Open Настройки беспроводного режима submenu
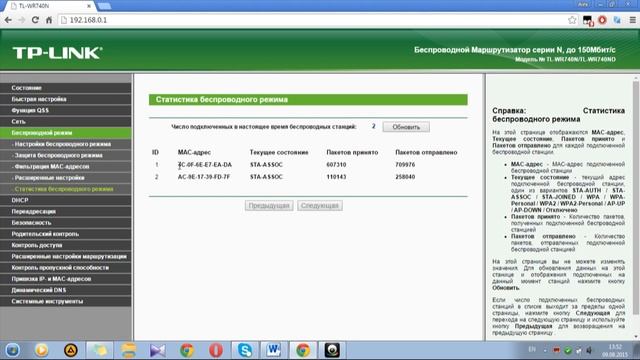 coord(66,144)
